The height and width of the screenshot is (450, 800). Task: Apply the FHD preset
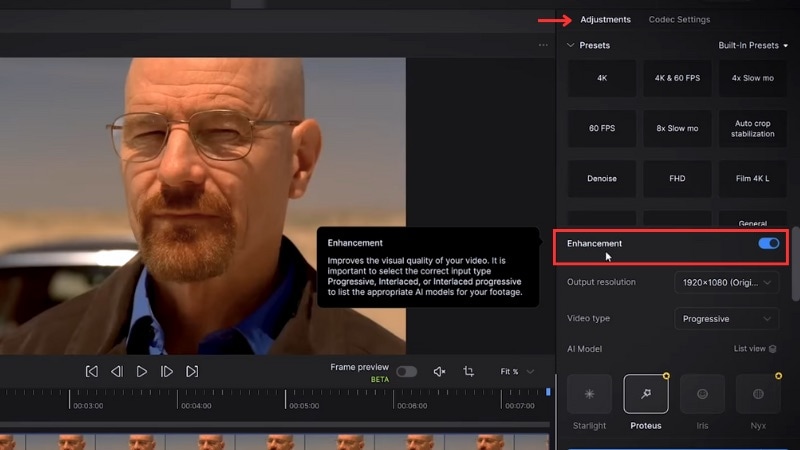click(677, 179)
